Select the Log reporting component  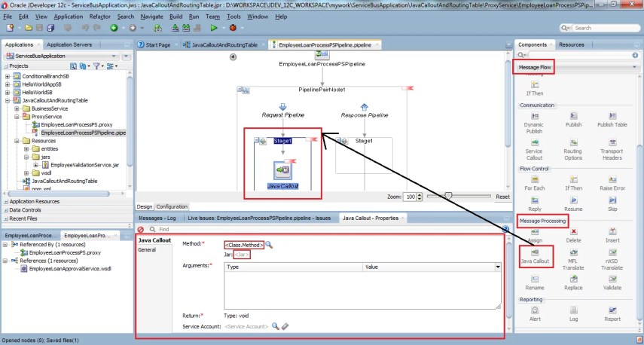pos(573,314)
